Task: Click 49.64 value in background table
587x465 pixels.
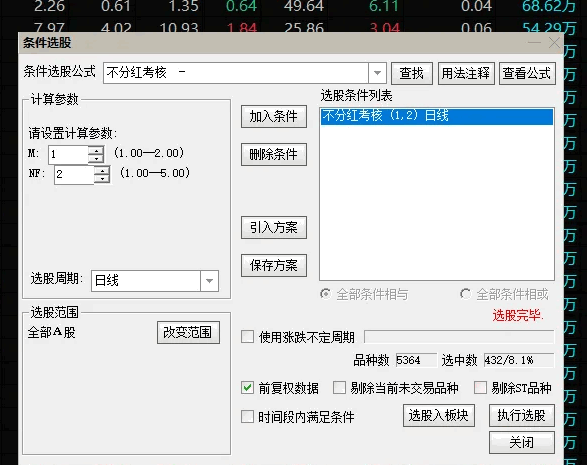Action: (x=304, y=6)
